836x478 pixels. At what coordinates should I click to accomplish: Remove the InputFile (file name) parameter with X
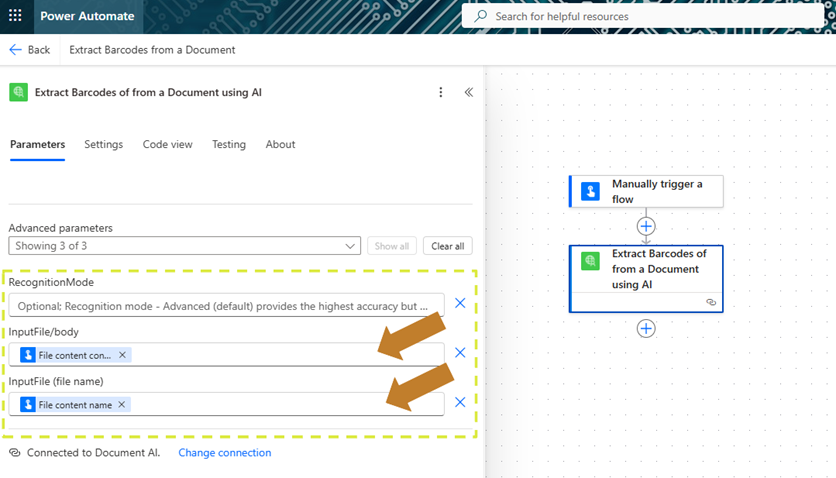tap(460, 402)
